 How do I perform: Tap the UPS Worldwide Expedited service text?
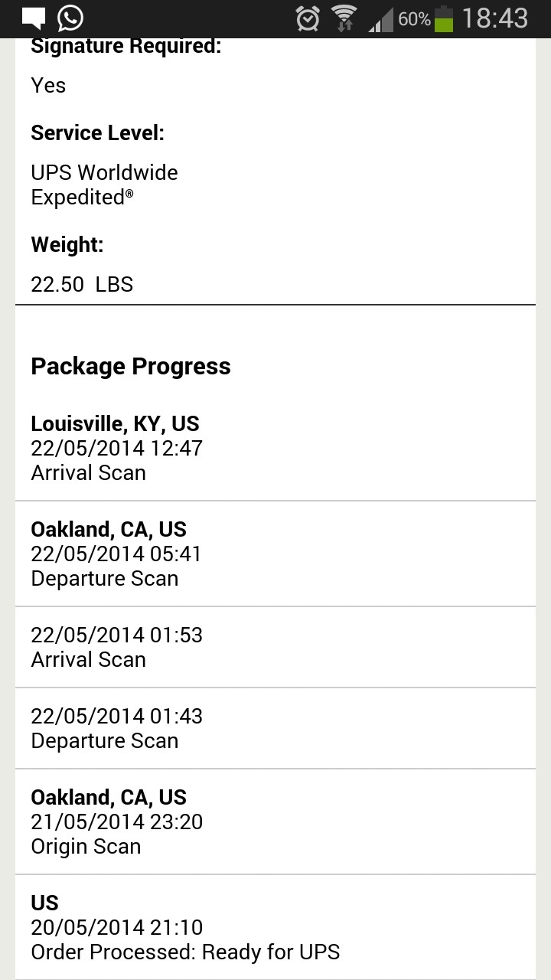coord(105,185)
